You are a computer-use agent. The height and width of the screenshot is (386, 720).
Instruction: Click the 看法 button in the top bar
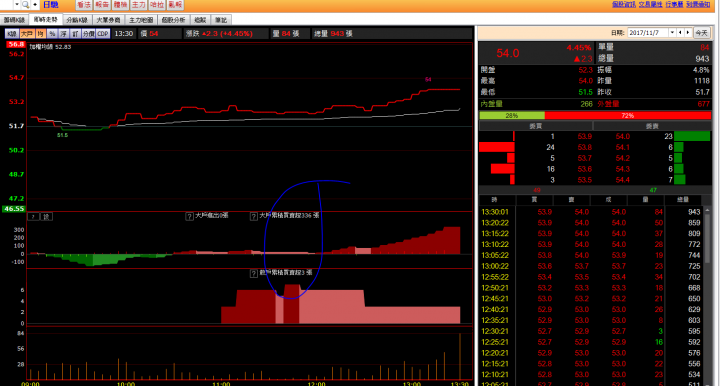coord(84,5)
